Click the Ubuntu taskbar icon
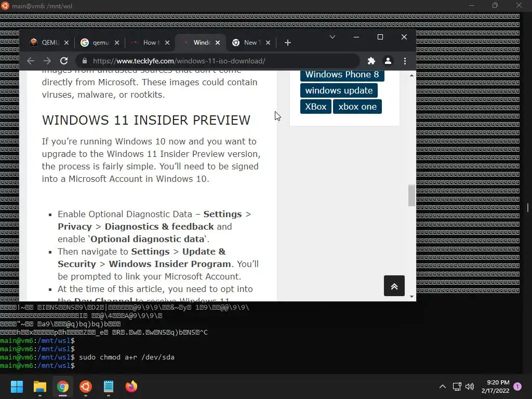The width and height of the screenshot is (532, 399). [x=86, y=387]
